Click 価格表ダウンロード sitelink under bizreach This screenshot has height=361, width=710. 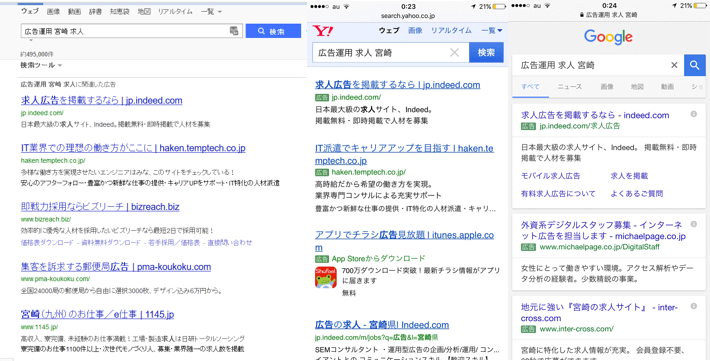47,243
